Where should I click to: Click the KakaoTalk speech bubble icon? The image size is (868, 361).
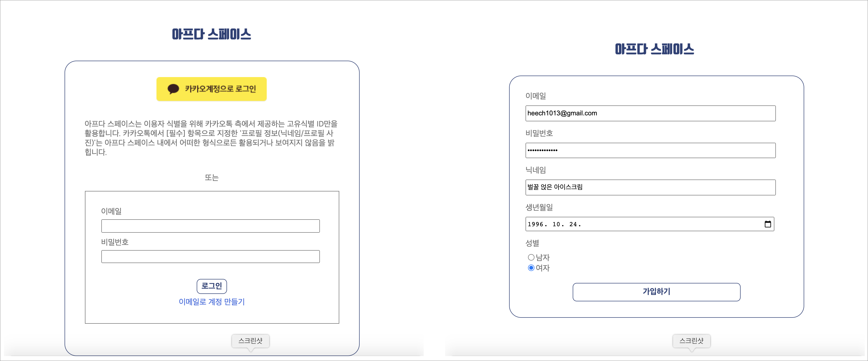click(x=173, y=89)
